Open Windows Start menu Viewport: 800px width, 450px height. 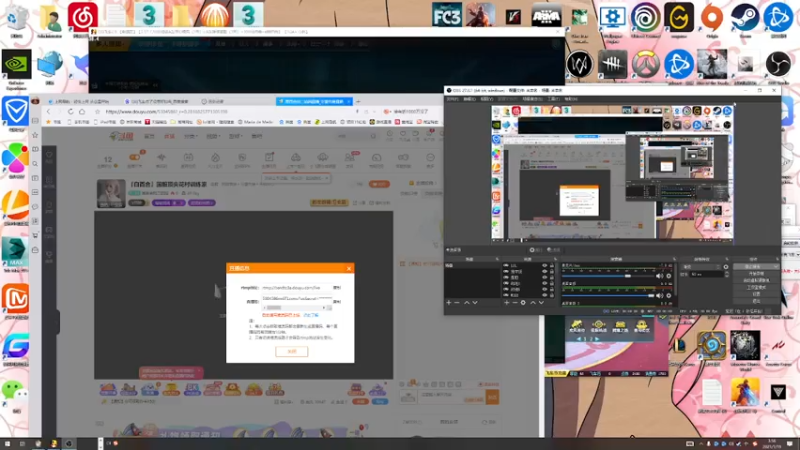pyautogui.click(x=7, y=443)
